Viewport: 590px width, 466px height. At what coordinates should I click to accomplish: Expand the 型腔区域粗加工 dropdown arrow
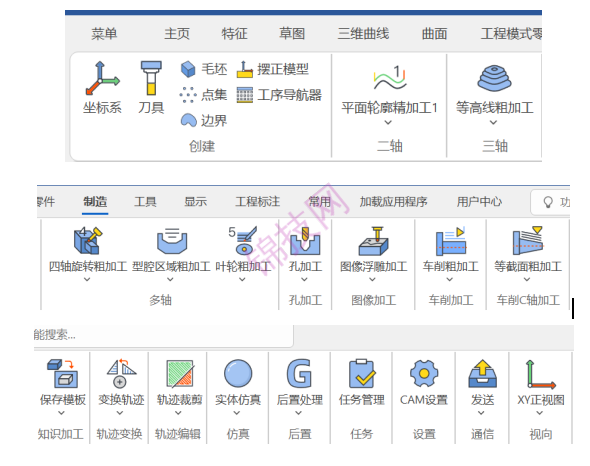(170, 279)
